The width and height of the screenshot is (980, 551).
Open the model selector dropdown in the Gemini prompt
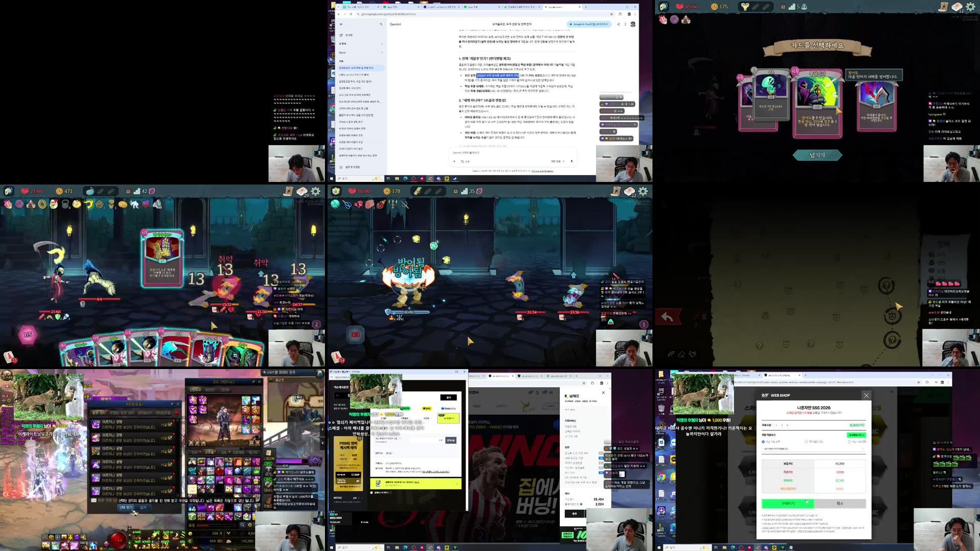coord(557,161)
